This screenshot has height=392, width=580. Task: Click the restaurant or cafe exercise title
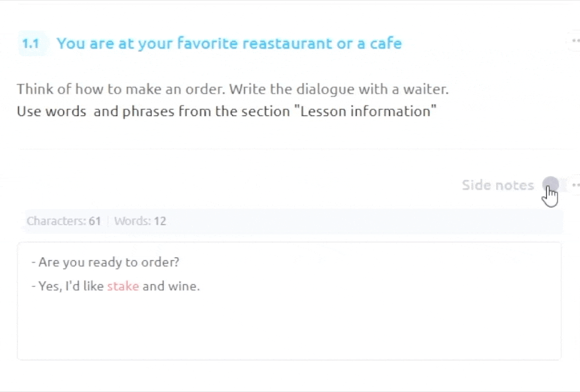click(x=229, y=43)
